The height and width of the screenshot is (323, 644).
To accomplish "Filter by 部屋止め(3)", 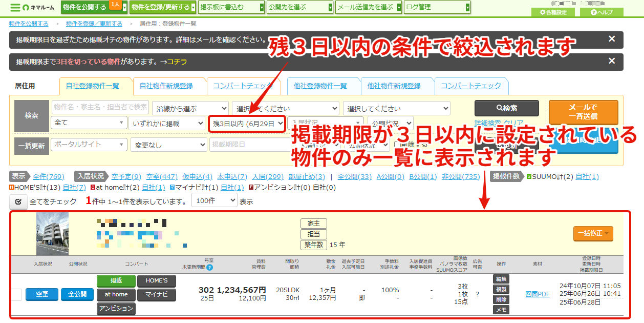I will click(307, 177).
